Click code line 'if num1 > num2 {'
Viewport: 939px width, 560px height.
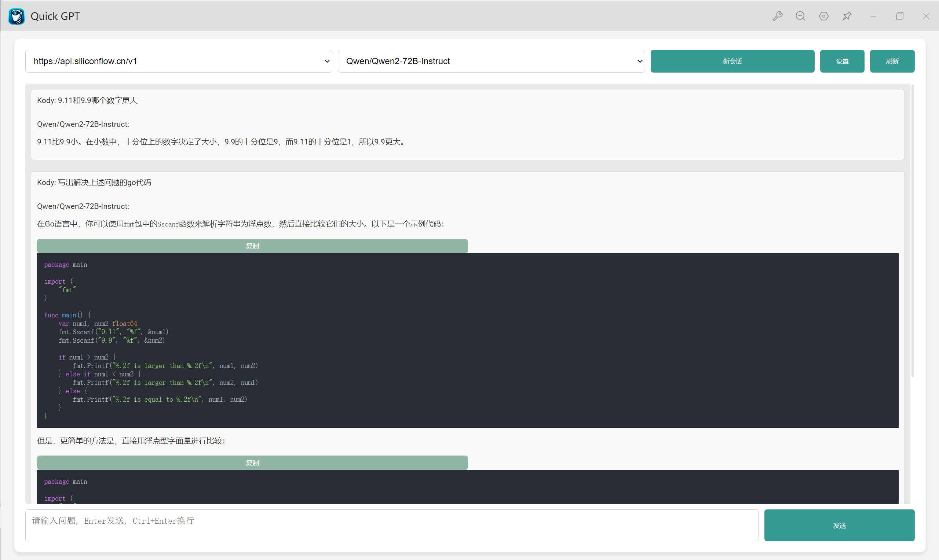[87, 357]
